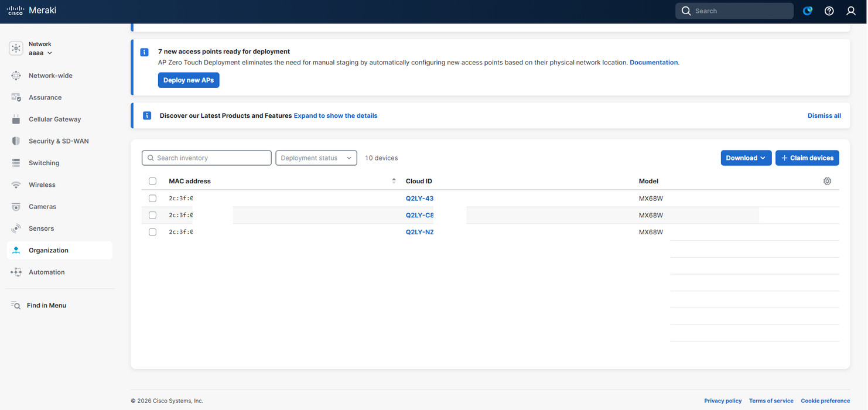This screenshot has height=410, width=868.
Task: Click the Cisco Meraki logo
Action: (x=32, y=11)
